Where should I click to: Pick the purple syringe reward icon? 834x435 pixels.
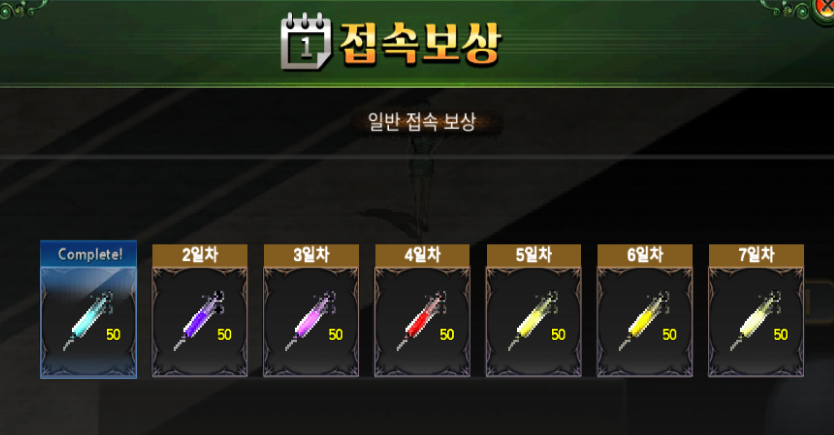coord(199,320)
